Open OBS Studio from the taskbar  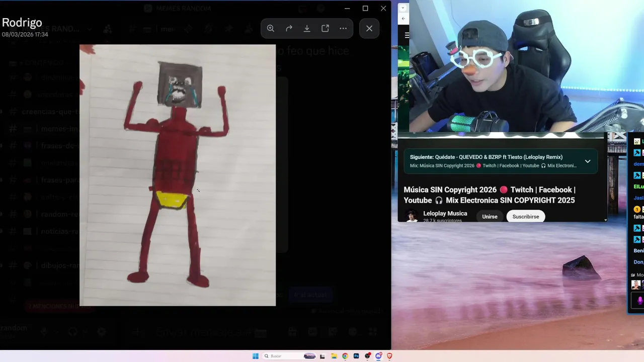click(x=368, y=356)
